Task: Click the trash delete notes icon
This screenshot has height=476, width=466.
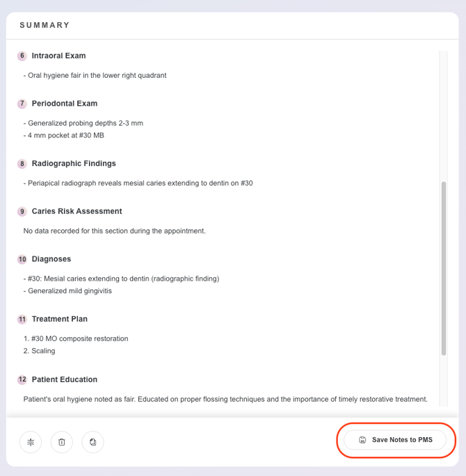Action: tap(62, 442)
